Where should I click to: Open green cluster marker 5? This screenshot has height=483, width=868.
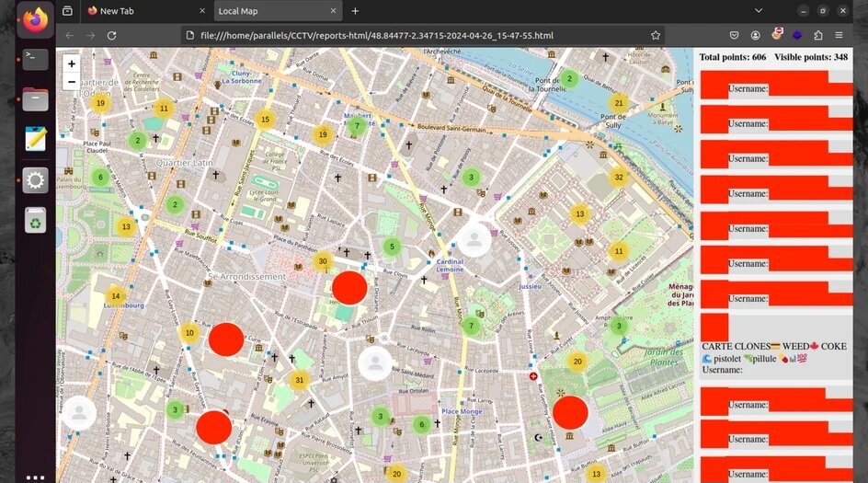tap(392, 247)
